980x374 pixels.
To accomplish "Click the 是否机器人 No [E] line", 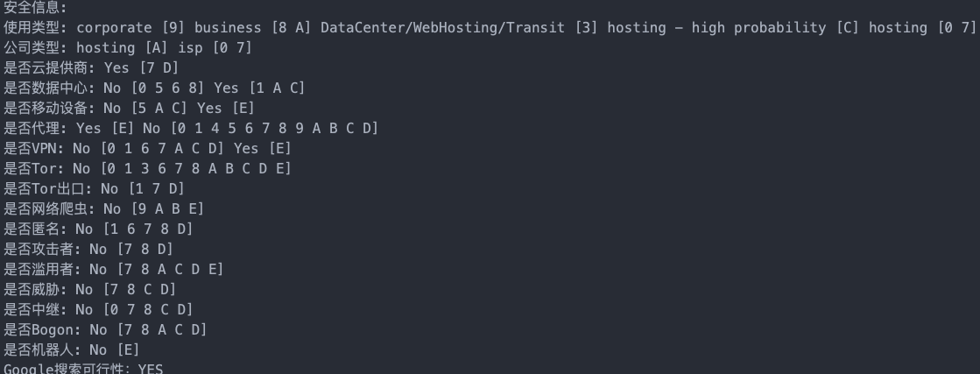I will pyautogui.click(x=72, y=349).
